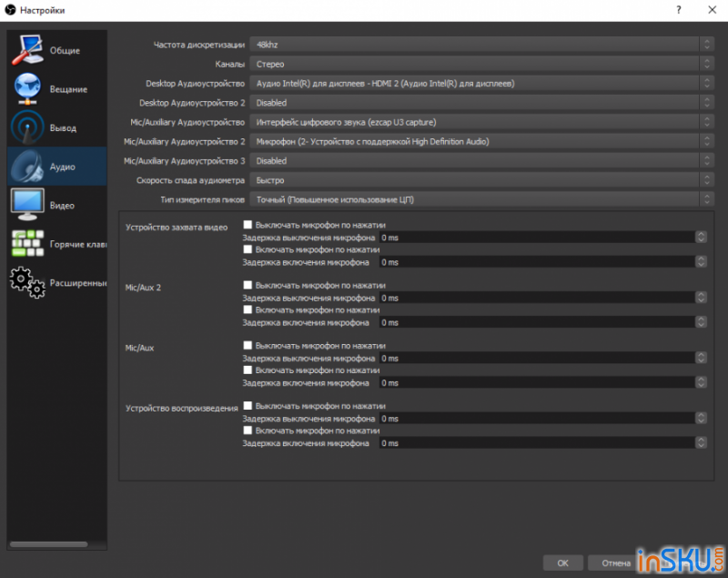Switch to the Видео section label
The width and height of the screenshot is (728, 578).
[62, 205]
